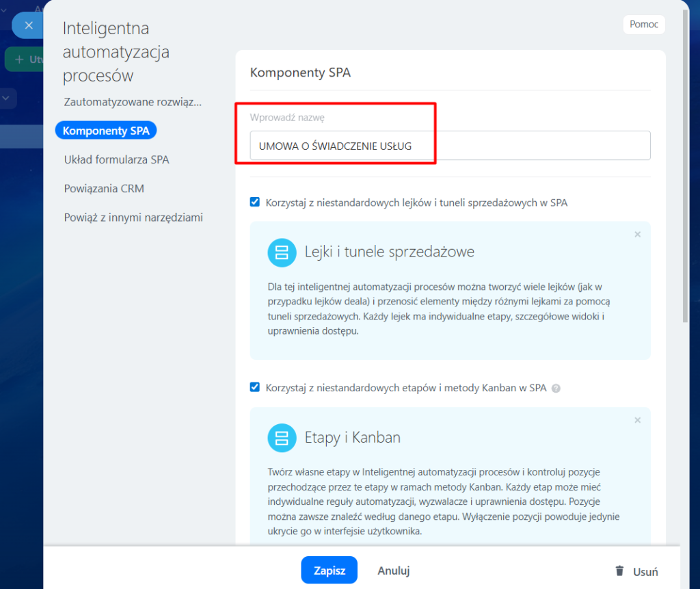
Task: Click the Lejki i tunele sprzedażowe icon
Action: (x=281, y=252)
